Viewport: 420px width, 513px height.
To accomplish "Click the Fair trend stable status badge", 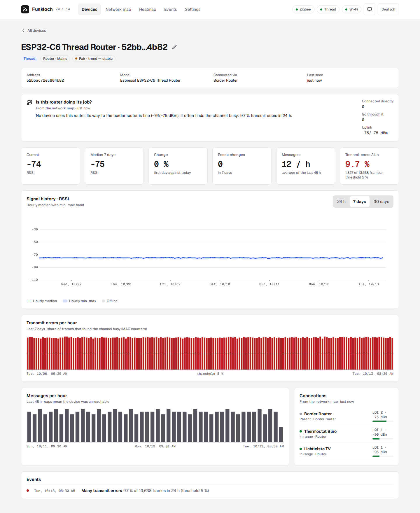I will coord(94,59).
